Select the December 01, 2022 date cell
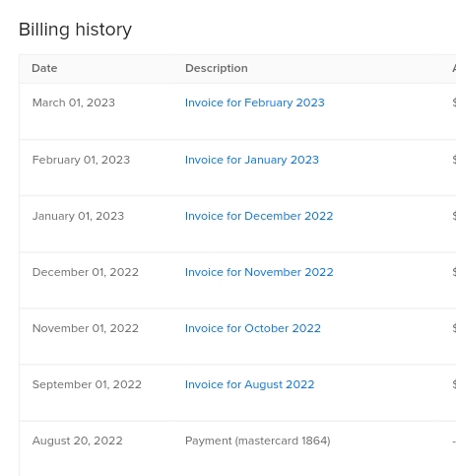This screenshot has width=456, height=476. (86, 272)
